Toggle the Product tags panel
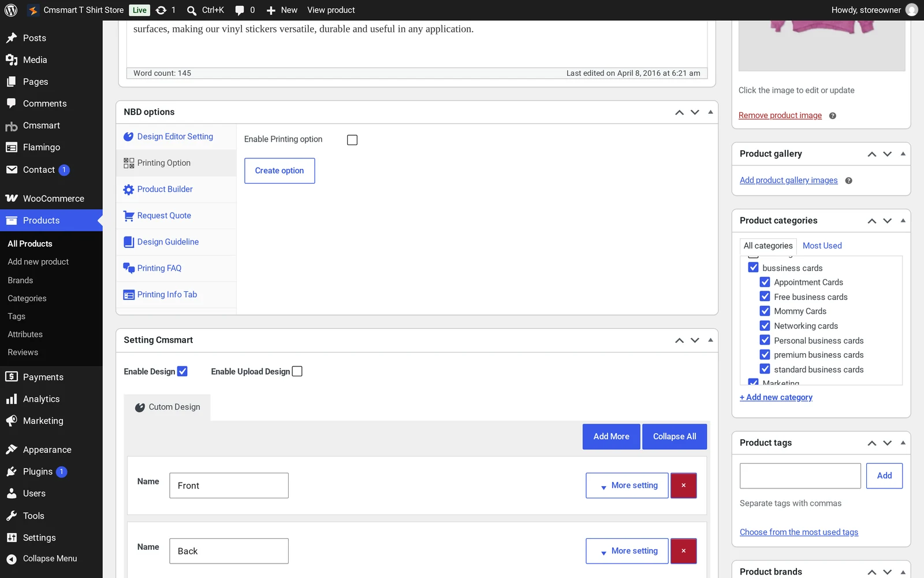 point(903,443)
